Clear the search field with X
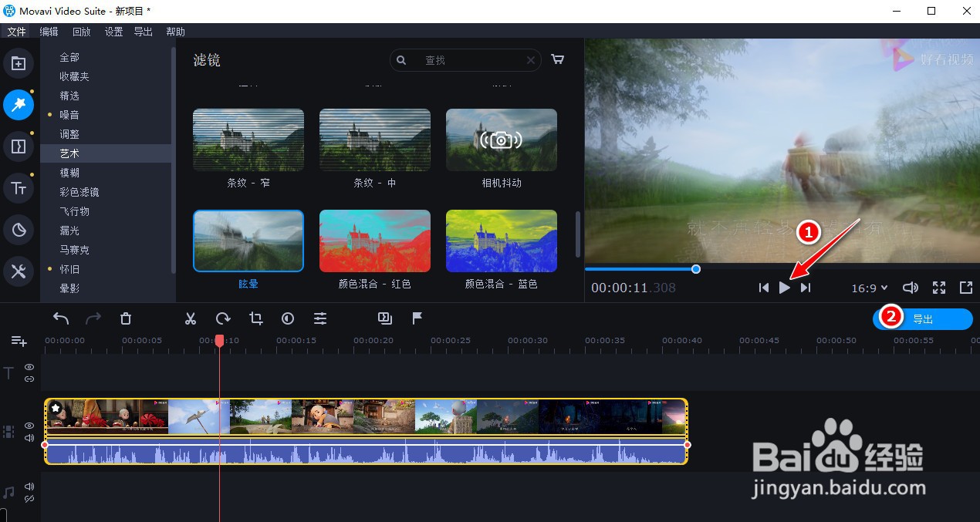Viewport: 980px width, 522px height. [x=531, y=60]
